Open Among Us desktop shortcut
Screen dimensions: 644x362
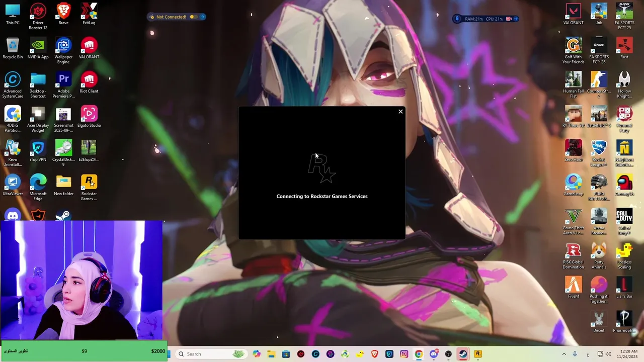(x=624, y=185)
